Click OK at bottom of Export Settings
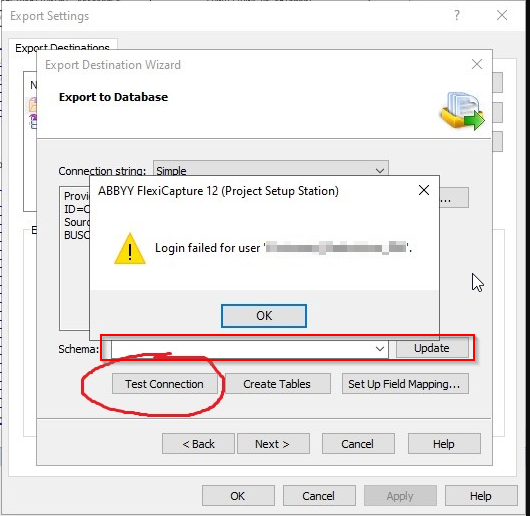 238,496
